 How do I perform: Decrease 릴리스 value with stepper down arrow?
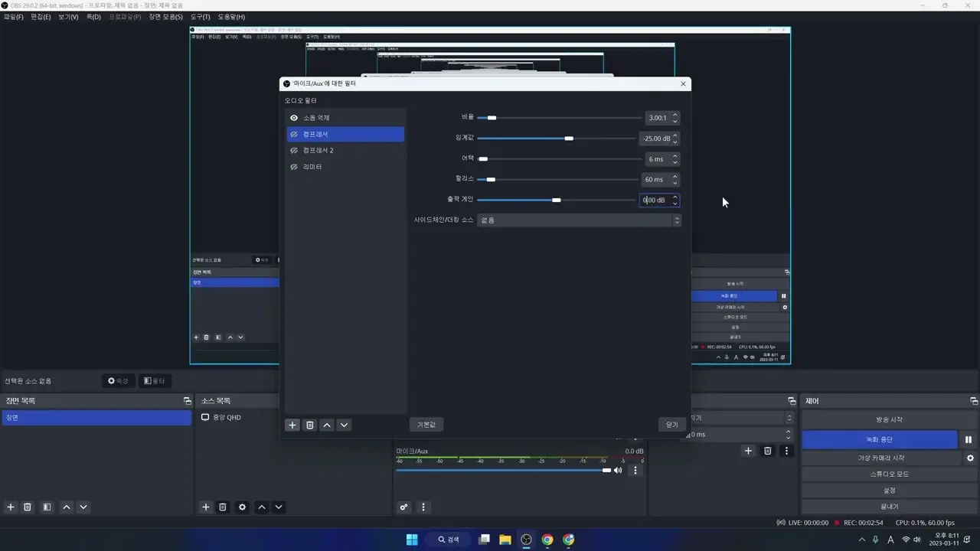pos(675,183)
